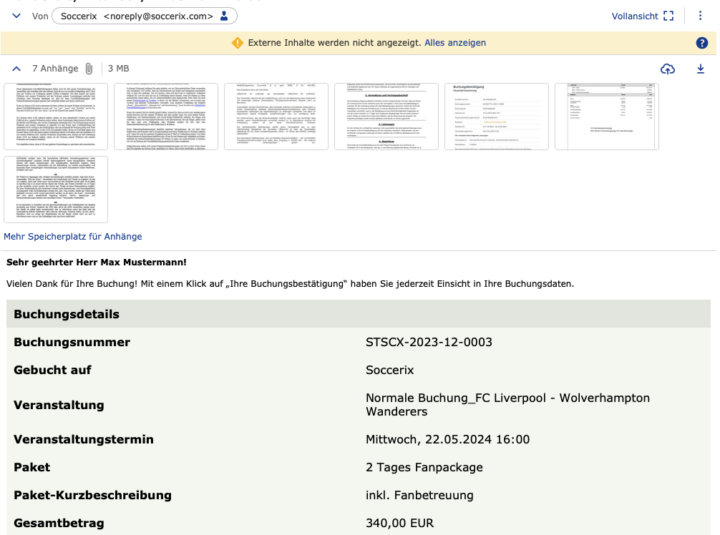720x535 pixels.
Task: Select booking number STSCX-2023-12-0003
Action: (x=429, y=342)
